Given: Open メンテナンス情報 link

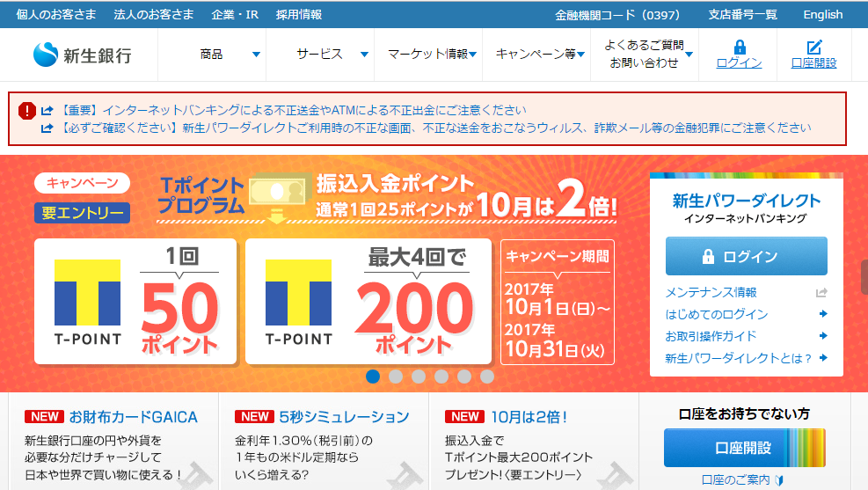Looking at the screenshot, I should coord(711,292).
